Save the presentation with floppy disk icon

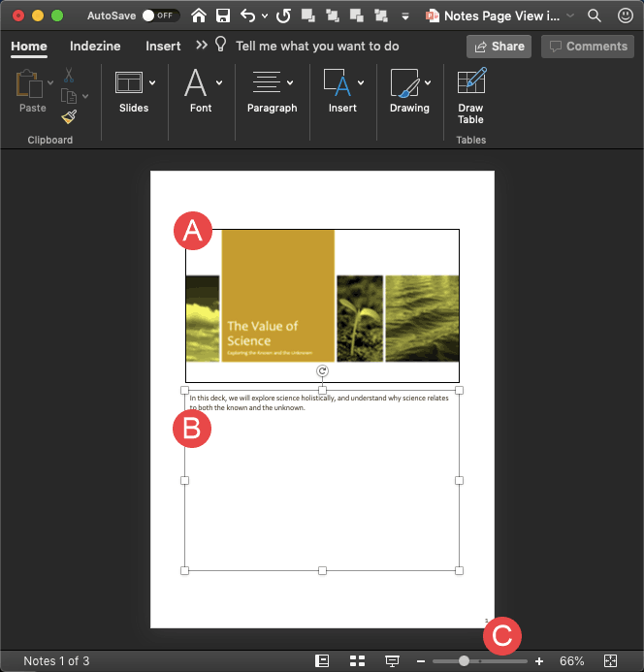click(222, 16)
